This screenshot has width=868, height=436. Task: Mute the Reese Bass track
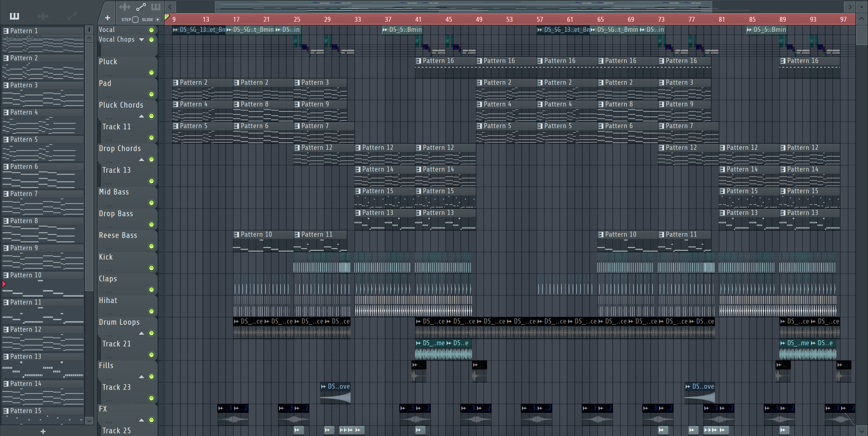(x=152, y=246)
